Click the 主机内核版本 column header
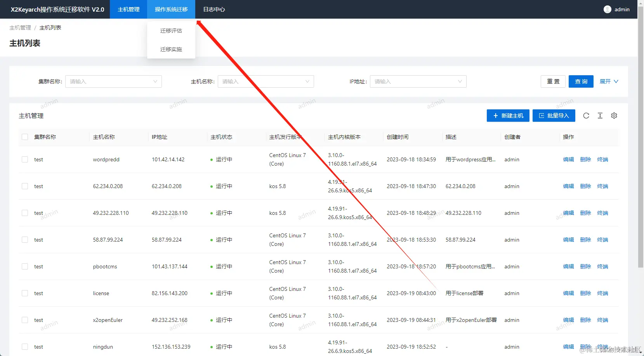The image size is (644, 356). 344,137
